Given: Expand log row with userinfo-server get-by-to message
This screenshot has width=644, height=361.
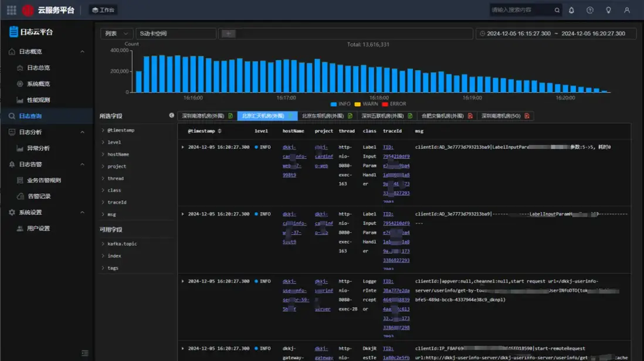Looking at the screenshot, I should (183, 281).
